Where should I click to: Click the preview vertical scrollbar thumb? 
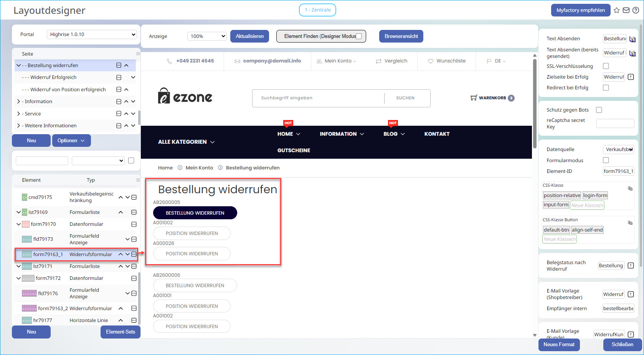pyautogui.click(x=535, y=104)
